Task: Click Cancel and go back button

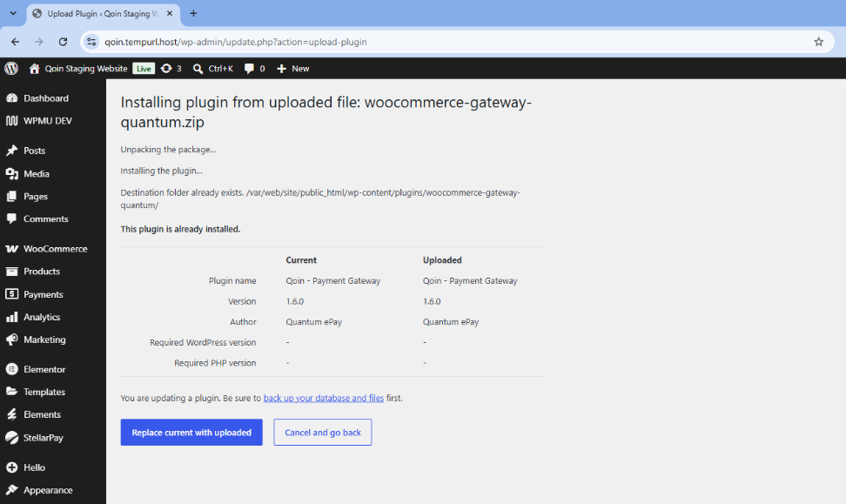Action: click(x=323, y=433)
